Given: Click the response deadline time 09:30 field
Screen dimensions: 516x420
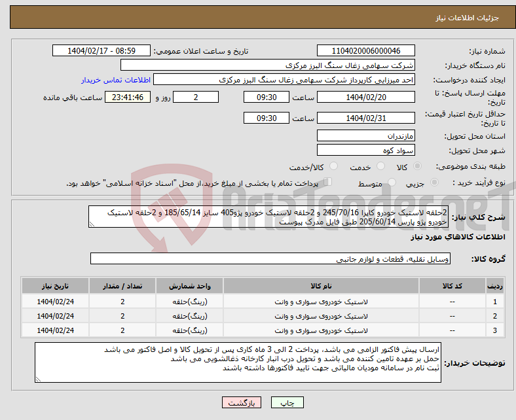Looking at the screenshot, I should coord(267,97).
